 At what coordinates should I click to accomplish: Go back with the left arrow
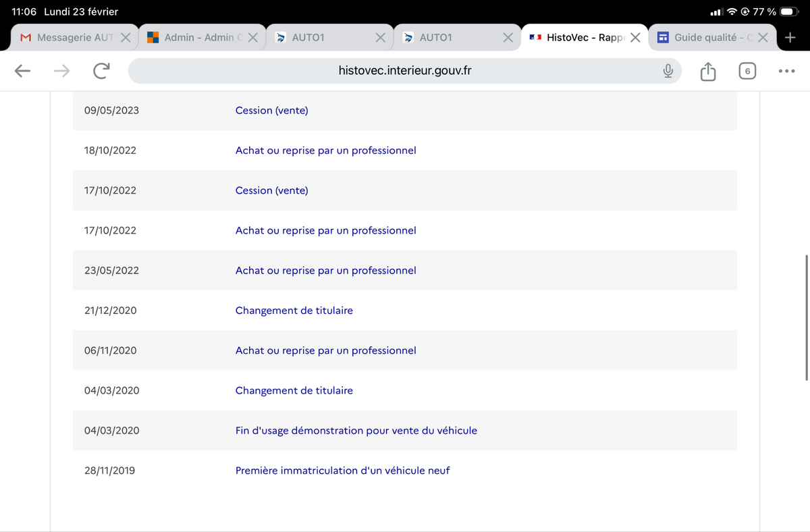click(x=23, y=71)
